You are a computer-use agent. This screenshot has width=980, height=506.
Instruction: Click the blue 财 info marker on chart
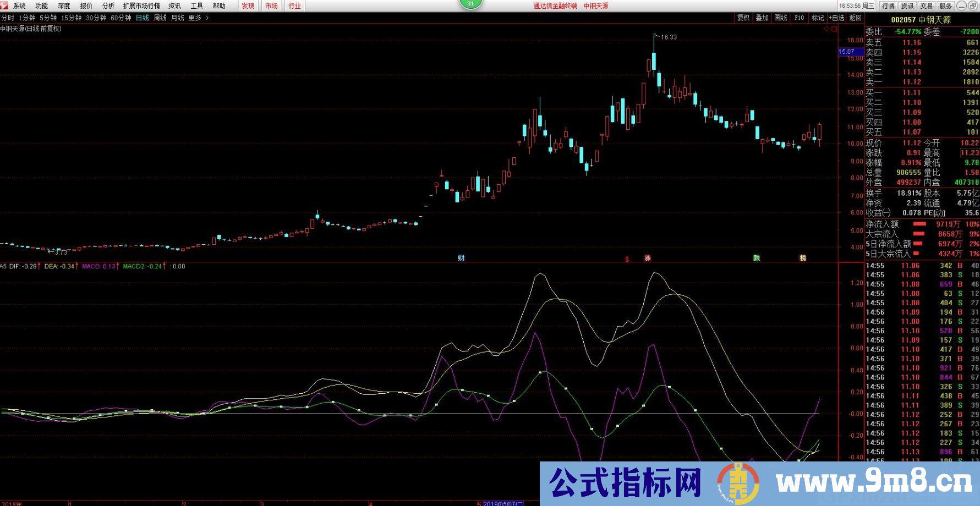click(x=461, y=258)
